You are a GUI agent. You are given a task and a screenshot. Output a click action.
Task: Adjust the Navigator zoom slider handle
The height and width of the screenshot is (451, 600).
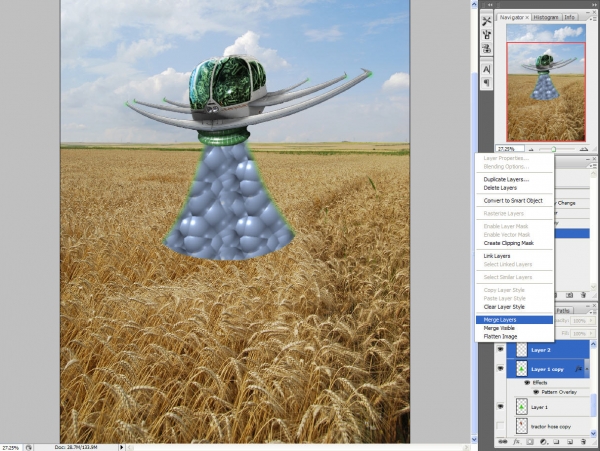coord(554,149)
